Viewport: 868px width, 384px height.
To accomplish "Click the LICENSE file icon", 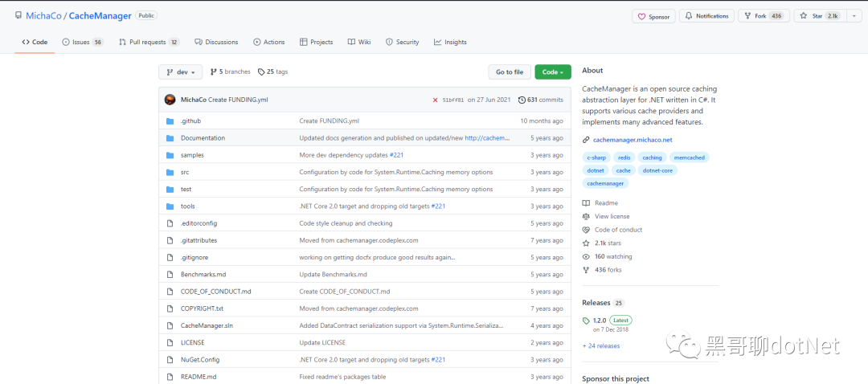I will 170,342.
